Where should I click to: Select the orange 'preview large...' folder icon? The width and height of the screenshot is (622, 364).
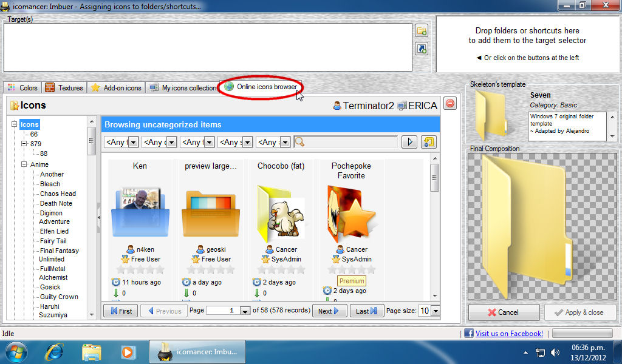[211, 214]
